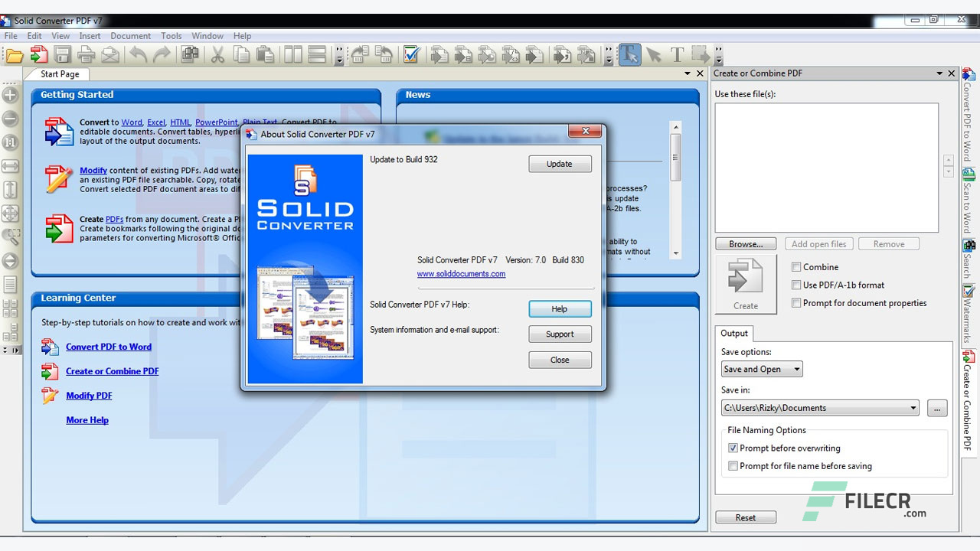Click the Undo arrow icon
The height and width of the screenshot is (551, 980).
[138, 55]
